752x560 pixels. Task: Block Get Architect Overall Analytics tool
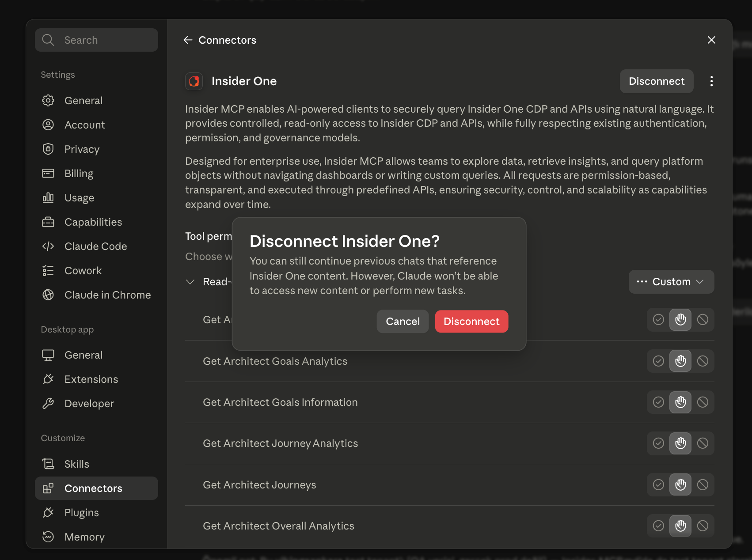(703, 526)
